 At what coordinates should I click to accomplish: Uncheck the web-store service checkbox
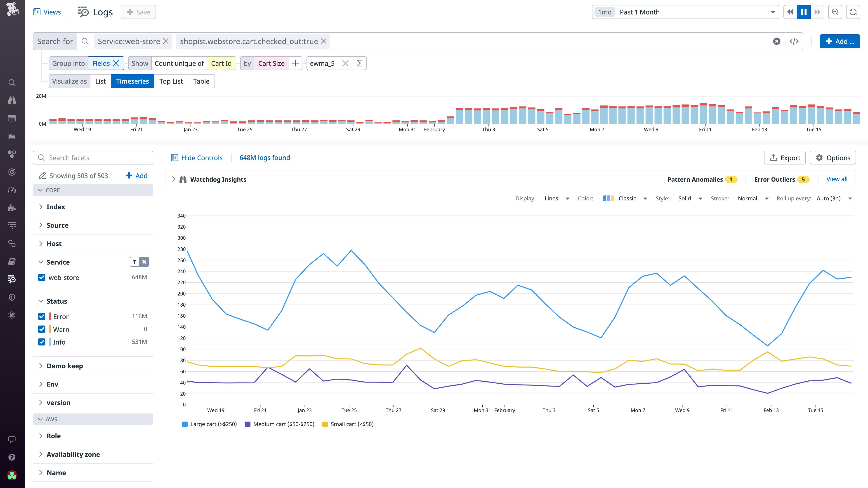(41, 277)
